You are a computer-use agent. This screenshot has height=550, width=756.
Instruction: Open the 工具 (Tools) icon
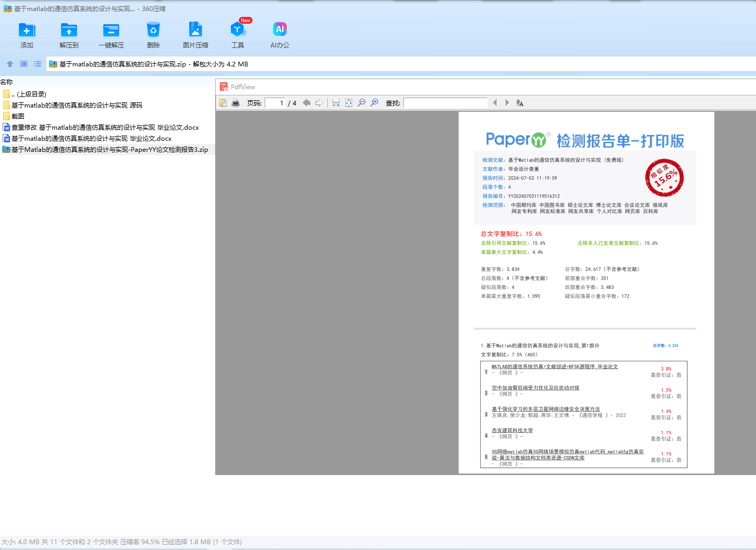coord(238,30)
